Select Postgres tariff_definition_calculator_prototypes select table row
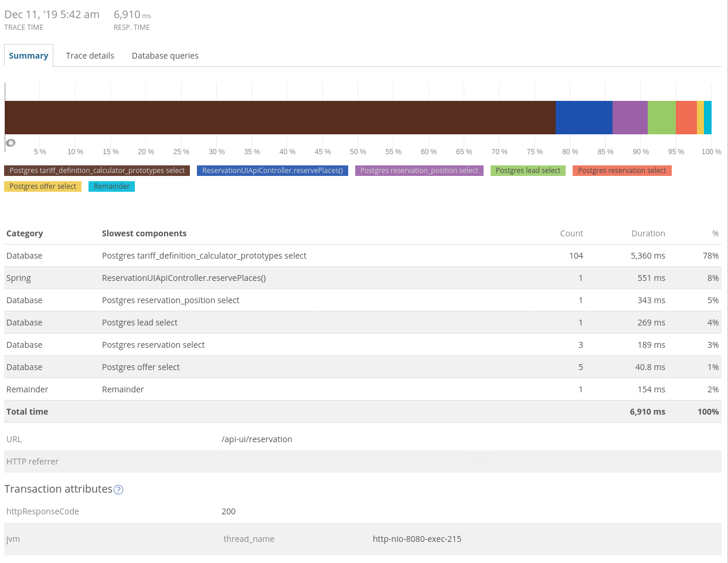 pos(363,256)
